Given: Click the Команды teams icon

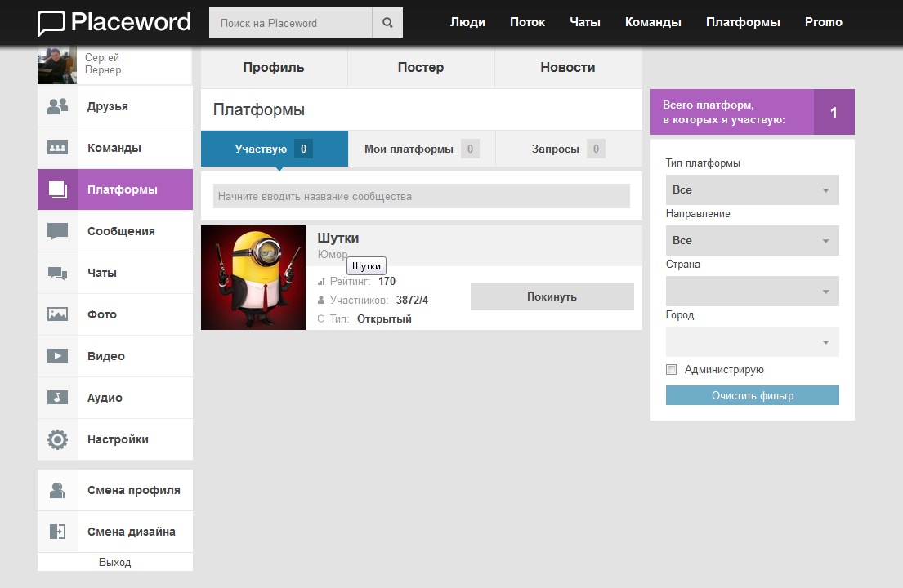Looking at the screenshot, I should (57, 148).
